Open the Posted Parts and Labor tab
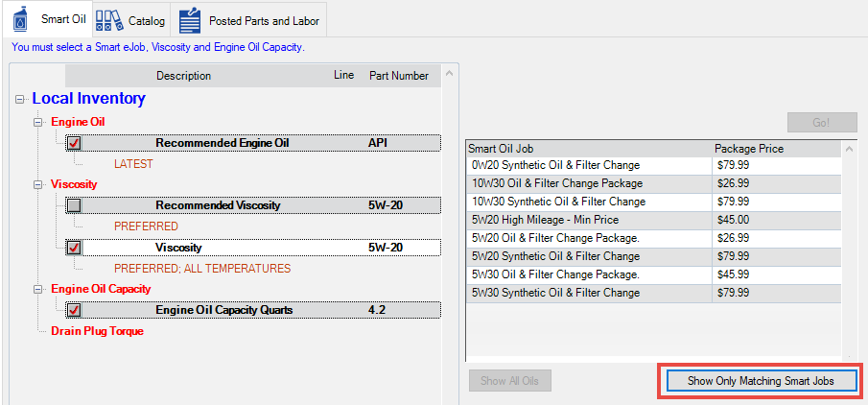The height and width of the screenshot is (405, 868). pyautogui.click(x=248, y=20)
